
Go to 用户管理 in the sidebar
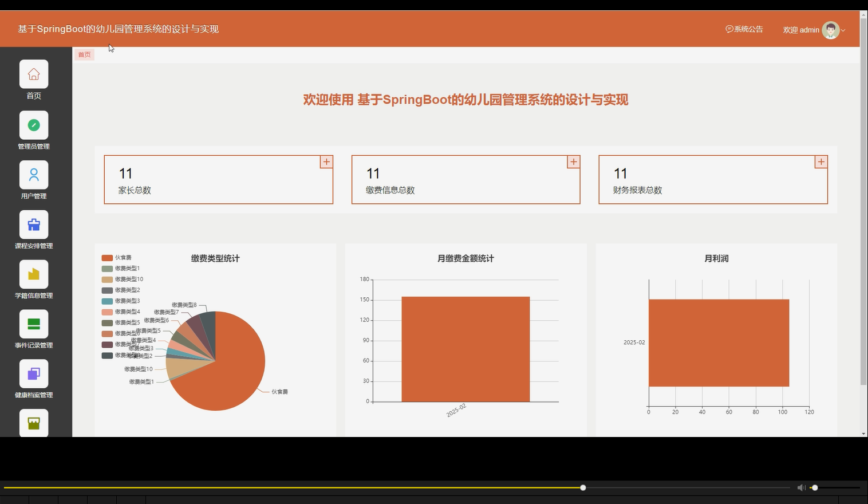point(34,175)
